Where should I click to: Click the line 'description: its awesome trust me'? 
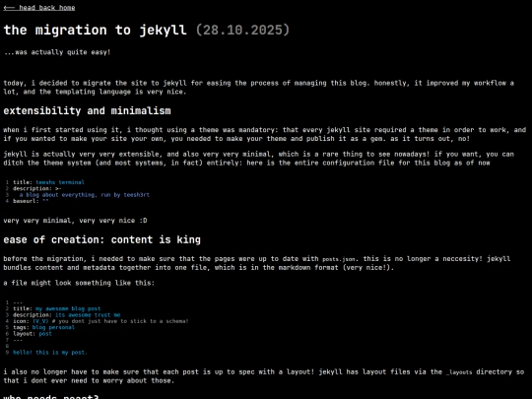[67, 315]
